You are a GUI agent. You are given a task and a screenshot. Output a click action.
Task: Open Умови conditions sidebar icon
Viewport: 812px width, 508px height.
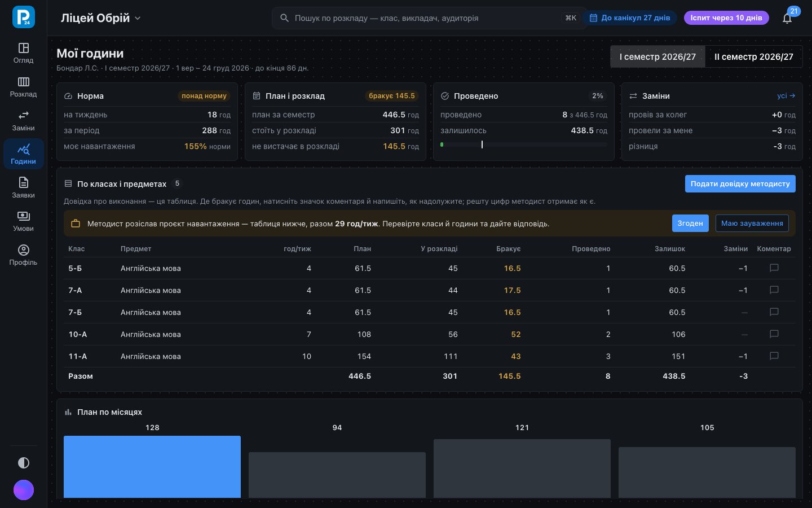(24, 221)
